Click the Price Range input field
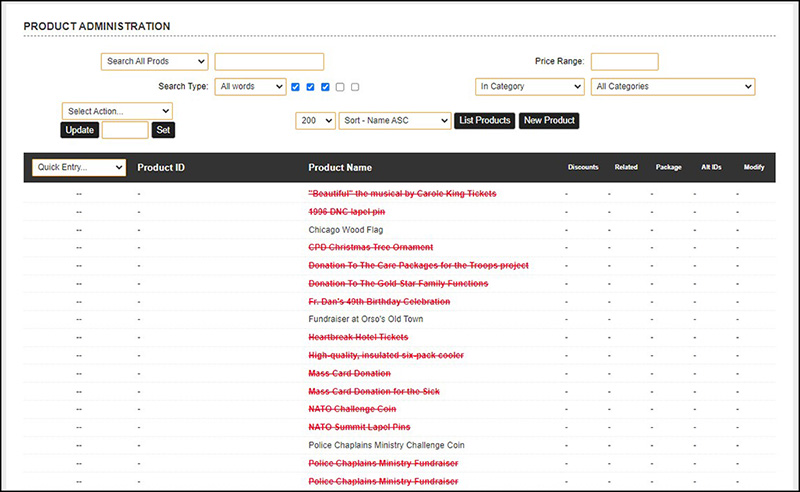The image size is (800, 492). 624,62
